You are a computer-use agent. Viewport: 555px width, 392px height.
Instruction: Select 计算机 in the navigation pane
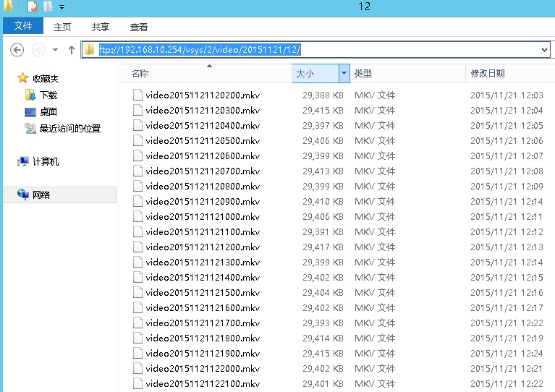(x=46, y=161)
